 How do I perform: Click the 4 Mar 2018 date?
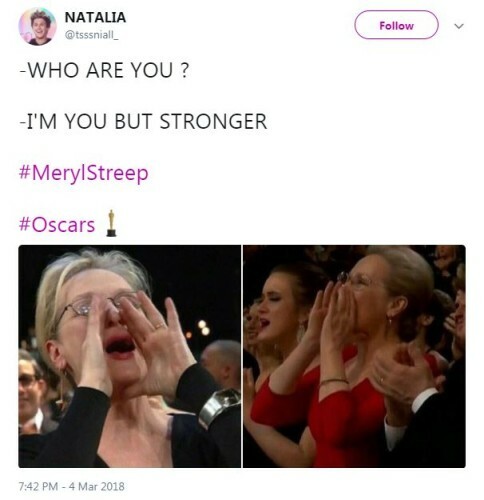[x=97, y=486]
